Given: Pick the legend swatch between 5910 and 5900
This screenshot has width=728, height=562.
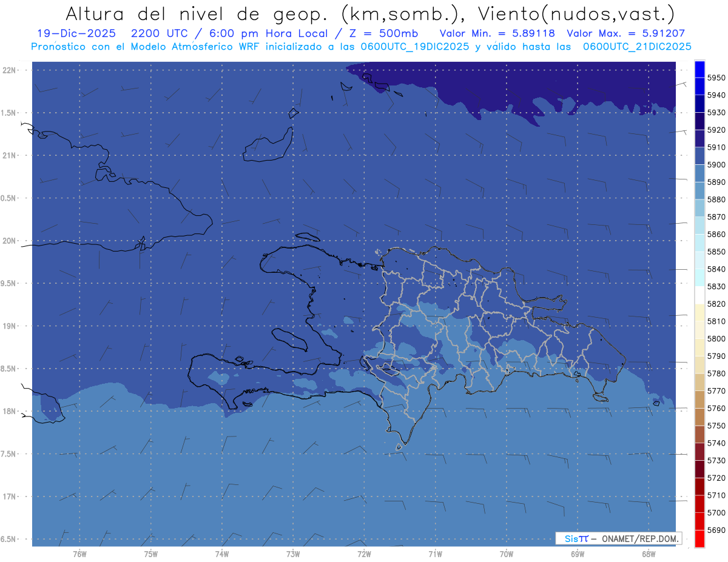Looking at the screenshot, I should (699, 156).
